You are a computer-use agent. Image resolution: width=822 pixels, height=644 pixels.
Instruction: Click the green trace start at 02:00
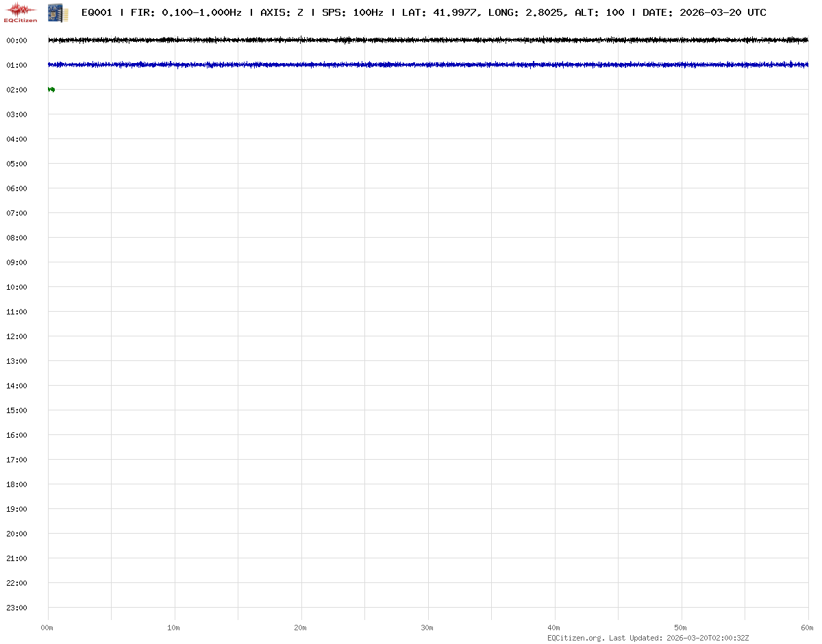pyautogui.click(x=51, y=89)
